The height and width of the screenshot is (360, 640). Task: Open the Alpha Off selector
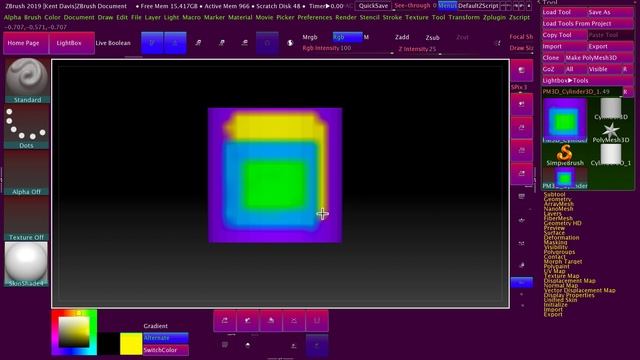click(27, 173)
